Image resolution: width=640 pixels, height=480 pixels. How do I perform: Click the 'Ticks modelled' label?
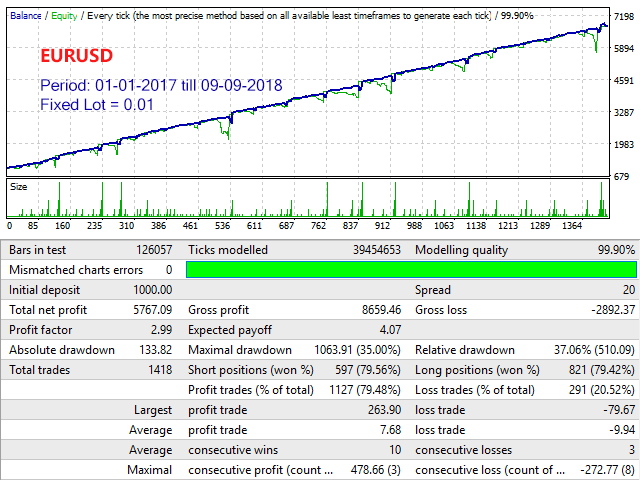[x=228, y=250]
